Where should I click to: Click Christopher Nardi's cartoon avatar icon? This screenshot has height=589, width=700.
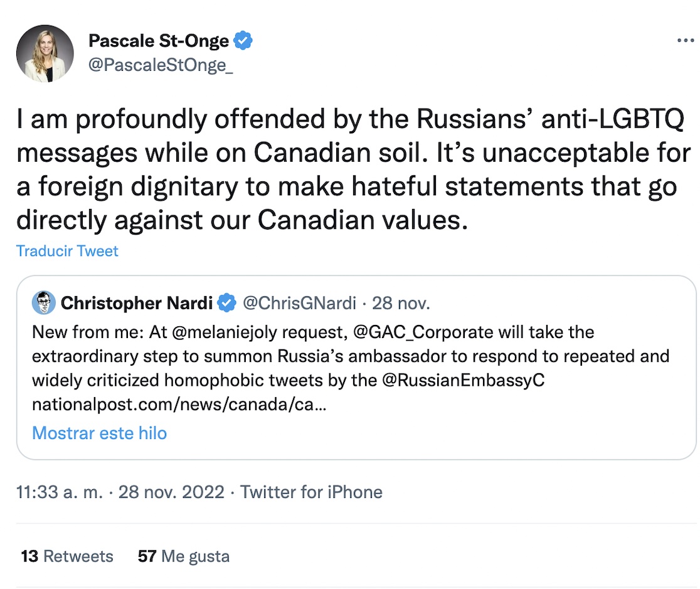click(43, 304)
